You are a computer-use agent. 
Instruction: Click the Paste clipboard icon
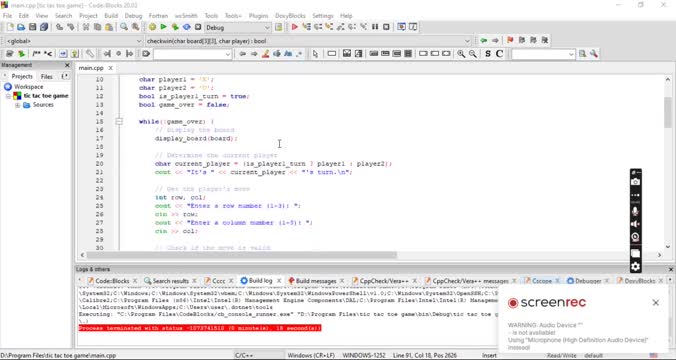[109, 27]
